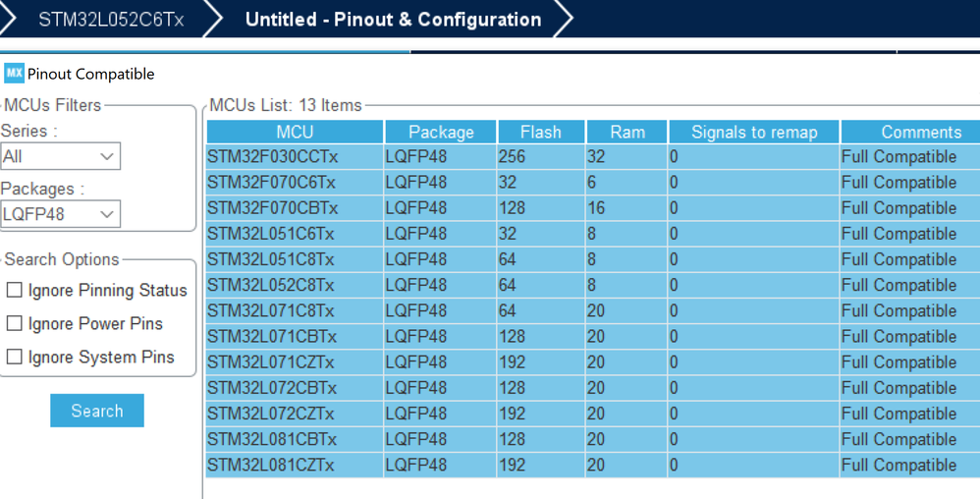
Task: Select the STM32F030CCTx row
Action: pyautogui.click(x=593, y=157)
